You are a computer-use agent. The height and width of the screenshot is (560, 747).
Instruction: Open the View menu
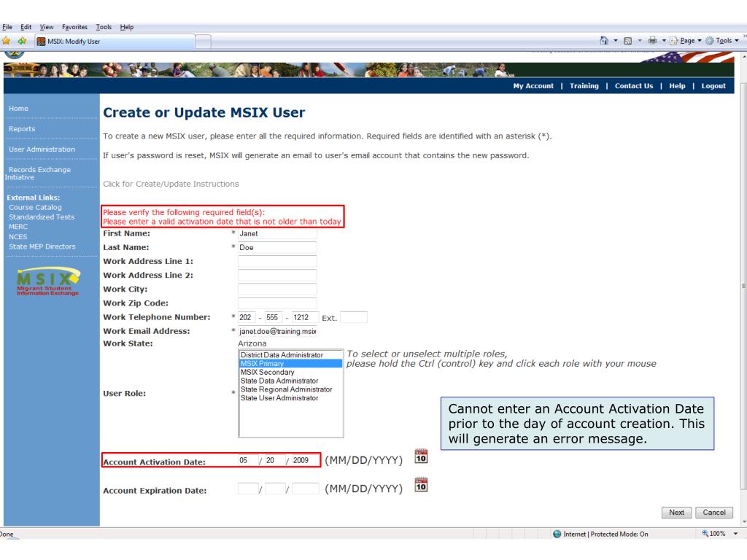47,27
